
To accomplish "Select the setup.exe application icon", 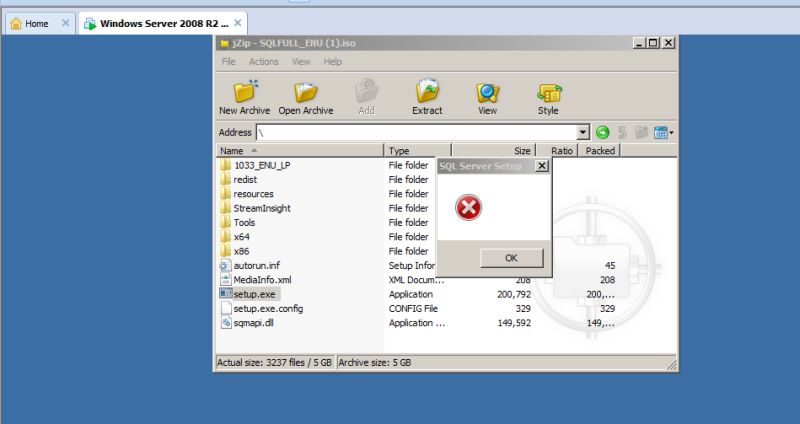I will [226, 294].
